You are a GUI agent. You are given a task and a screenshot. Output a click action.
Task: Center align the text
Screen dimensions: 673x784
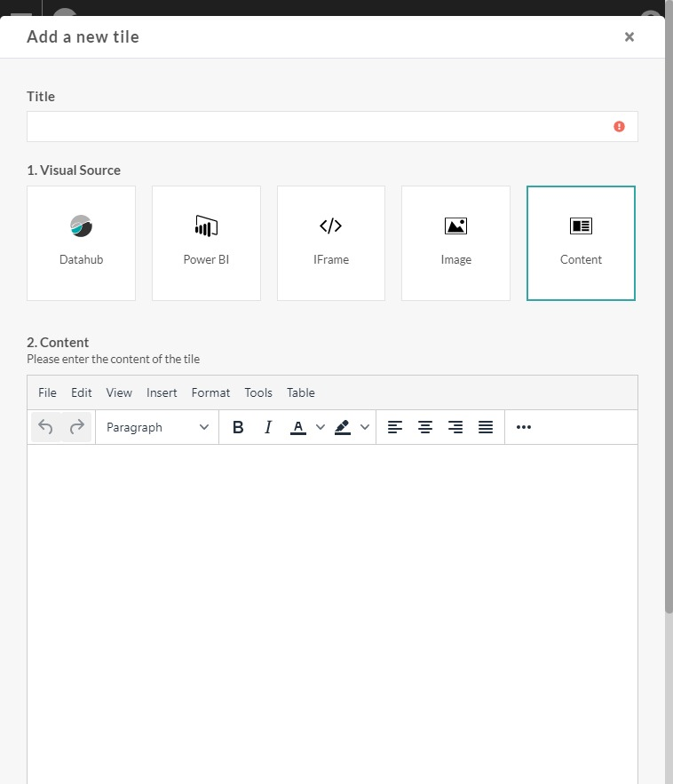pyautogui.click(x=425, y=427)
